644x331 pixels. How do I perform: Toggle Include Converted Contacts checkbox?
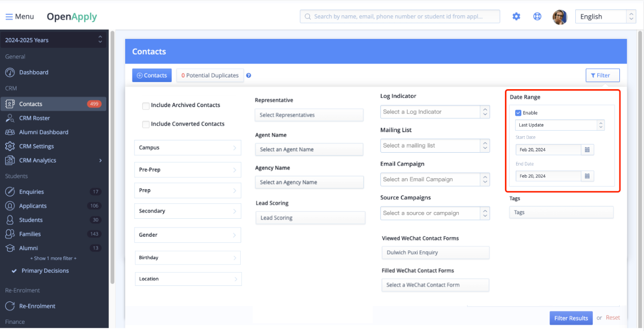pos(146,124)
